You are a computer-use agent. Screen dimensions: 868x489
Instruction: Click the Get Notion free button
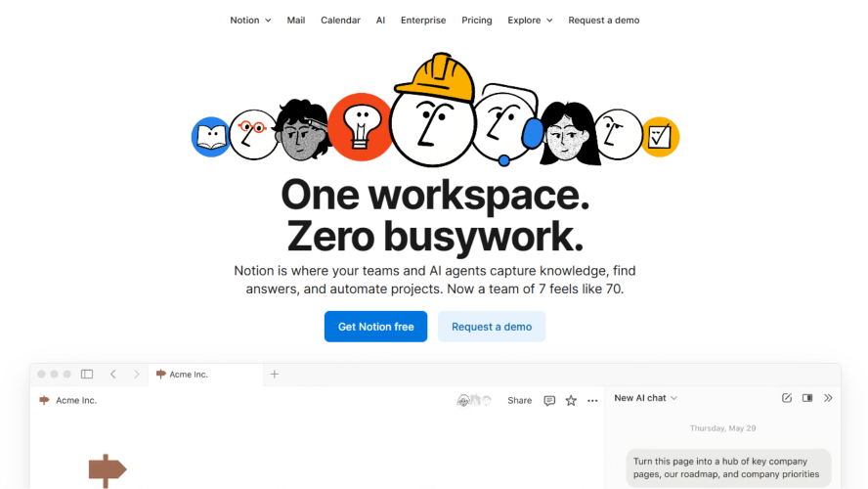pyautogui.click(x=375, y=327)
